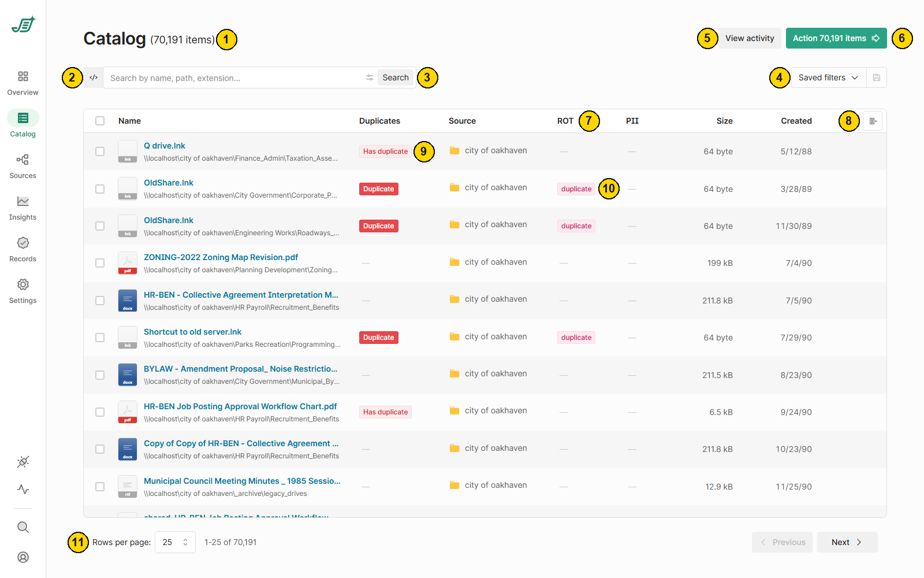Open the column settings icon
924x578 pixels.
pos(873,121)
